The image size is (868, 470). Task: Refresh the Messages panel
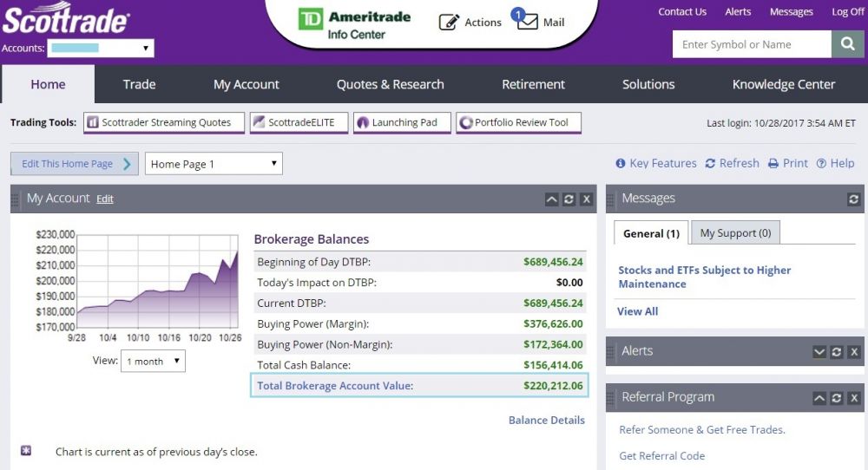[853, 199]
